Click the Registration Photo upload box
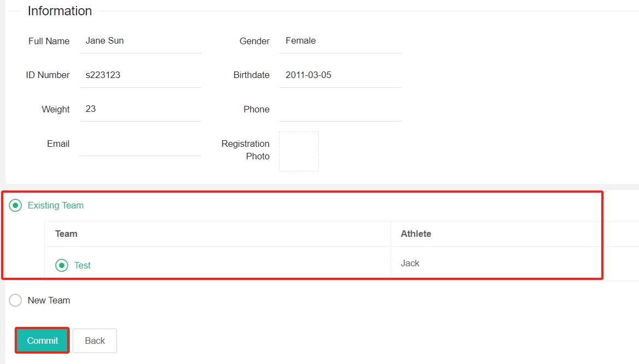 [x=299, y=151]
